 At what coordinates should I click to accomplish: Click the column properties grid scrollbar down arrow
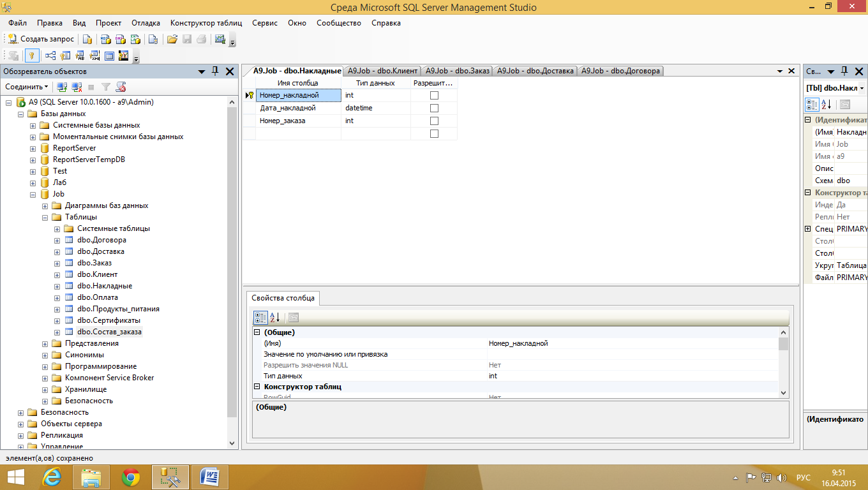coord(783,392)
